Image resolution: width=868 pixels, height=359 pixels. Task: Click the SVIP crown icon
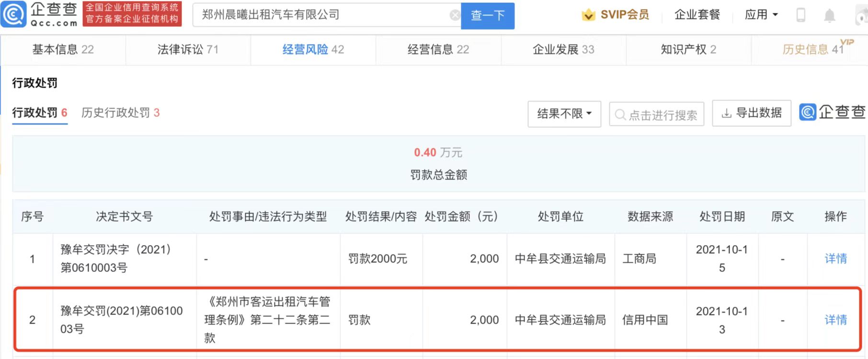click(588, 15)
